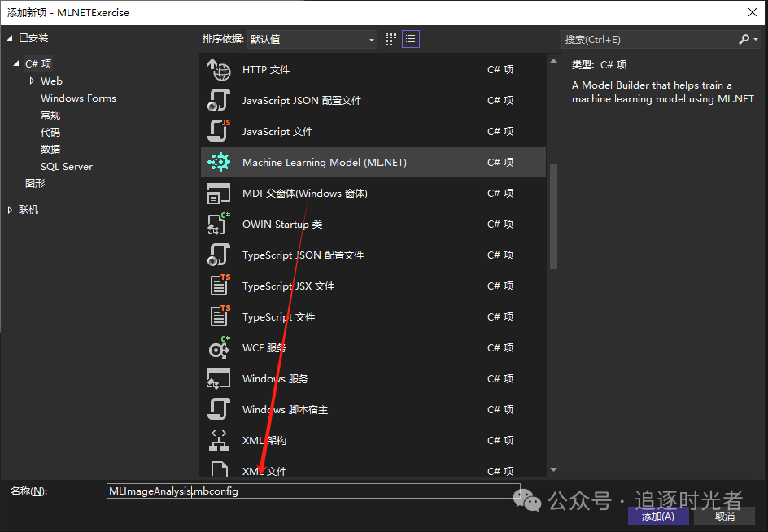This screenshot has height=532, width=768.
Task: Click the XML schema template icon
Action: 219,441
